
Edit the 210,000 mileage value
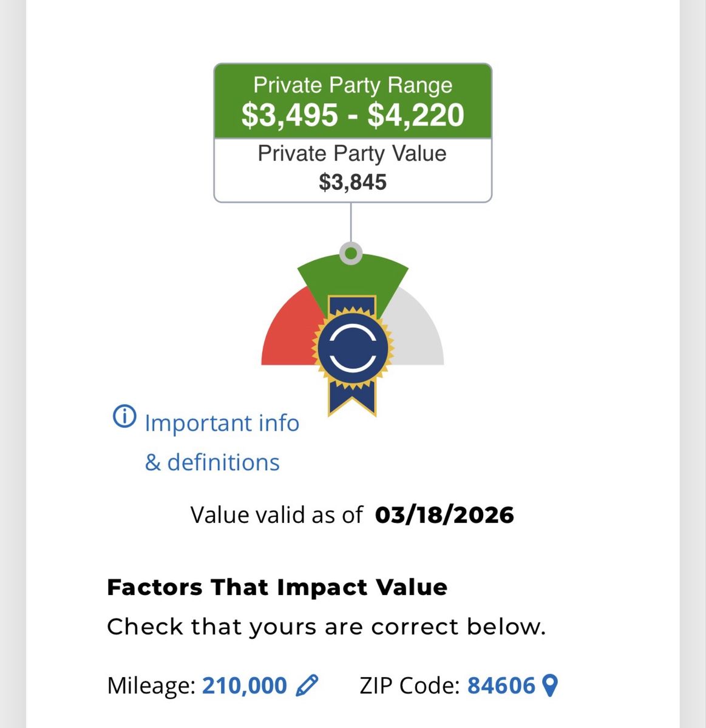pyautogui.click(x=244, y=686)
